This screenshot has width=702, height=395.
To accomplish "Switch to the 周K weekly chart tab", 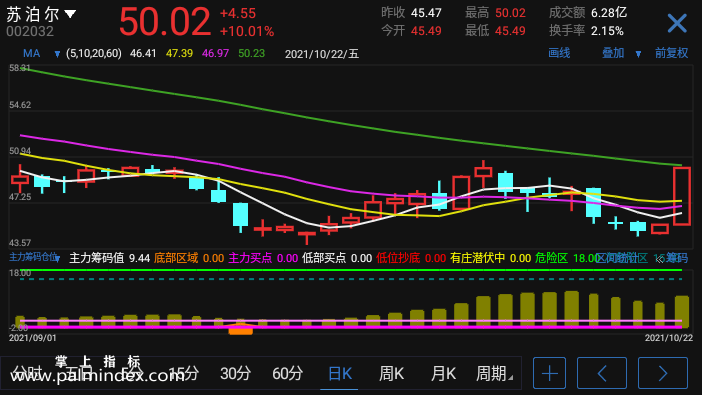I will (391, 373).
